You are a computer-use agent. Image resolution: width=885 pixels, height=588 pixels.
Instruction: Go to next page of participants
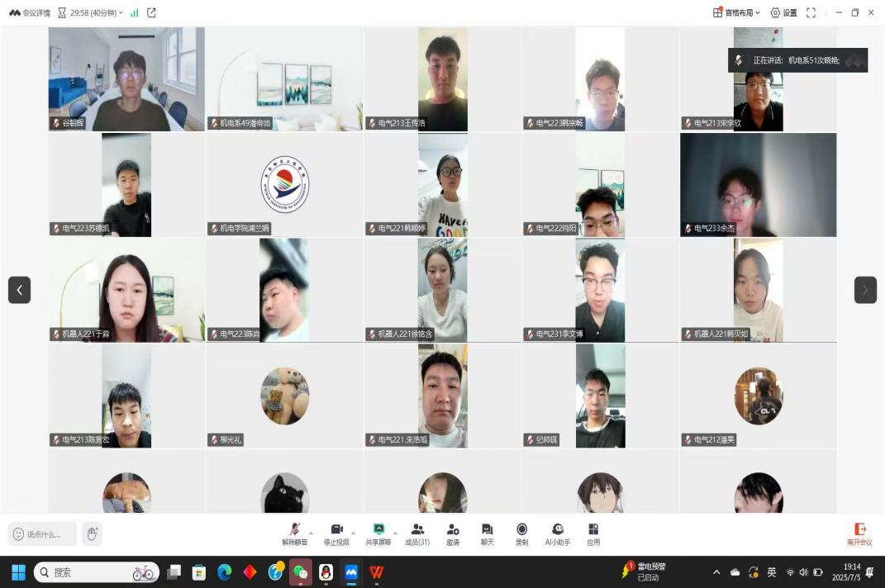tap(865, 290)
